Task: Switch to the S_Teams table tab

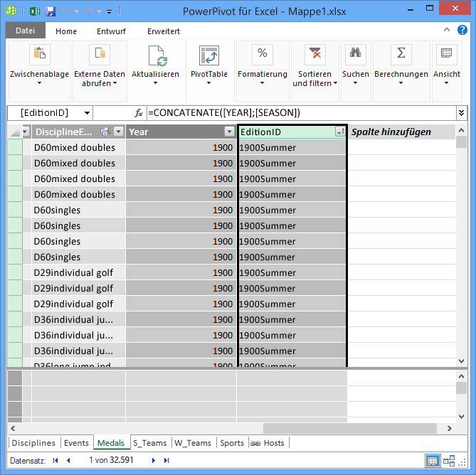Action: pyautogui.click(x=150, y=443)
